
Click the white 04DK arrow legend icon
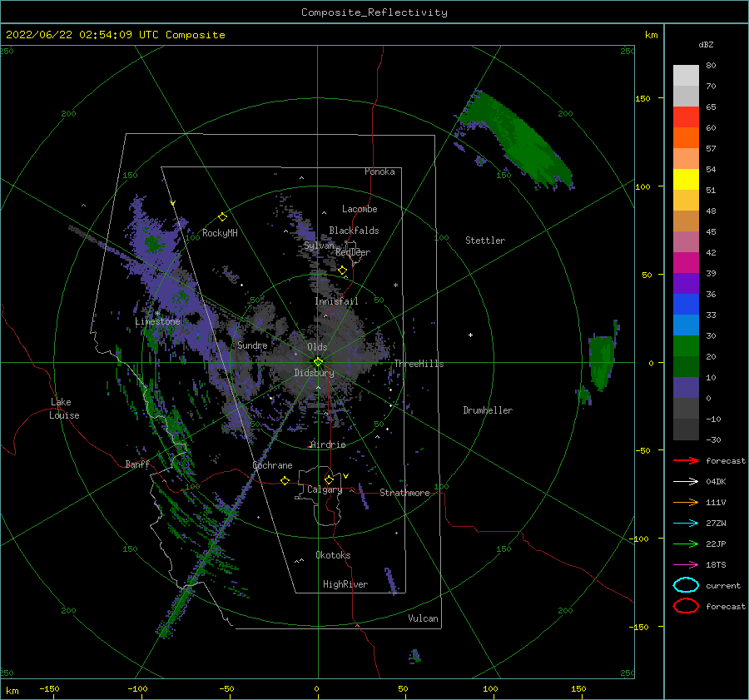(x=686, y=481)
